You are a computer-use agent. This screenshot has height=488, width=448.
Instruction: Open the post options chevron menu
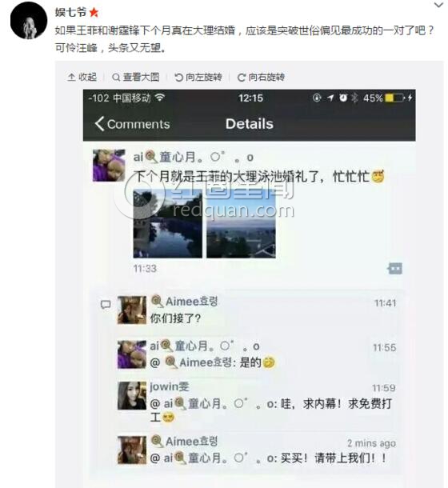(438, 6)
